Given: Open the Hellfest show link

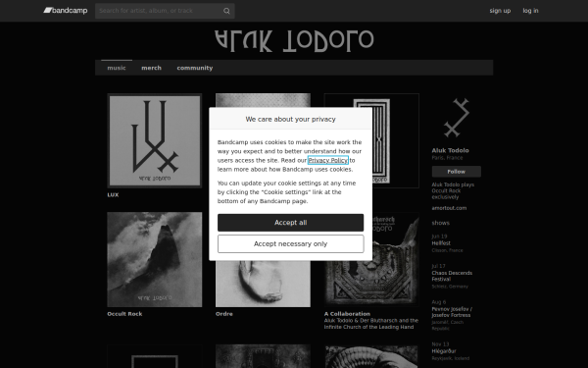Looking at the screenshot, I should tap(441, 243).
